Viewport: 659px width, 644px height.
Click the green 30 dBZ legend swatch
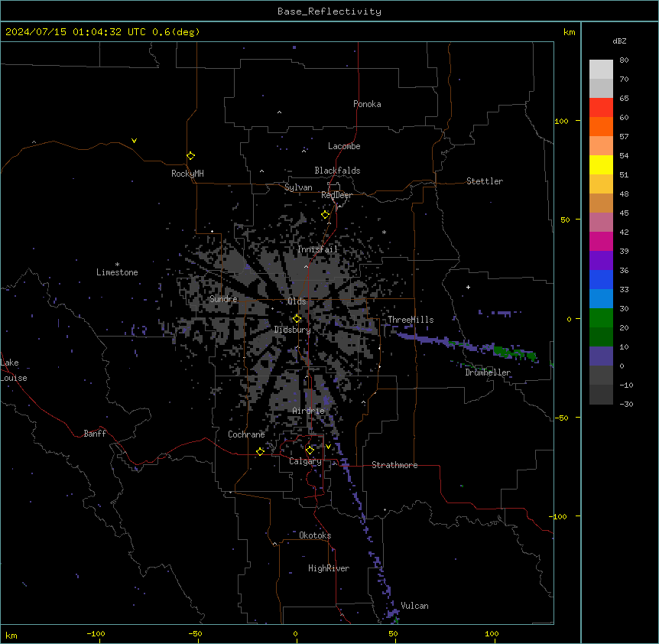point(601,318)
